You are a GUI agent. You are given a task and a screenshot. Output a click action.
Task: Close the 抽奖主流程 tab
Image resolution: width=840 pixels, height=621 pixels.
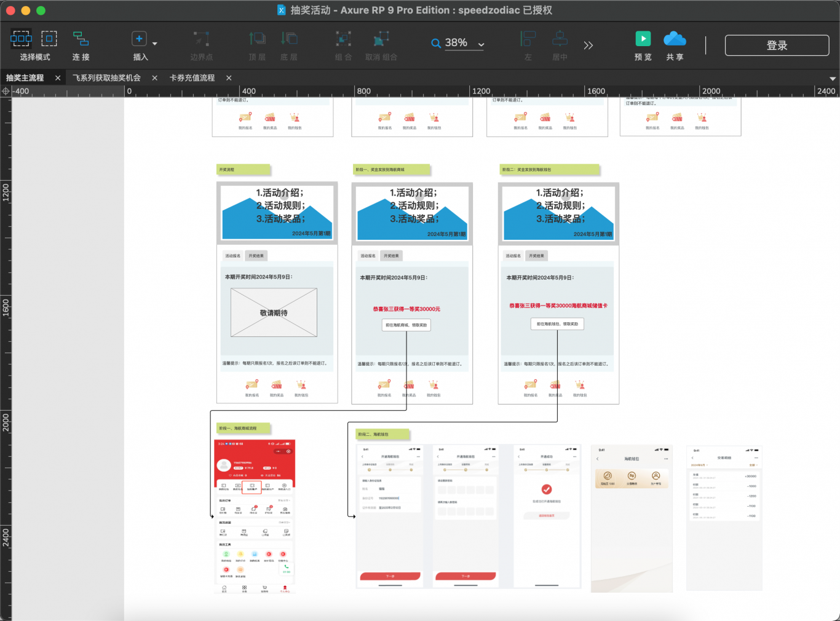point(58,78)
